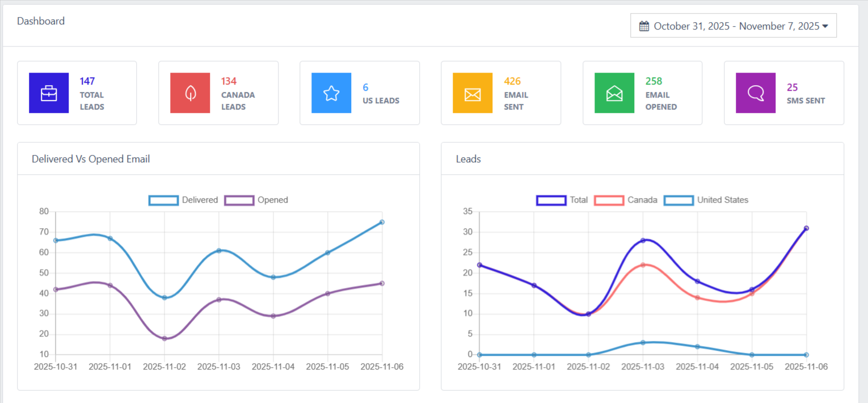Click the data point at 2025-11-03 on the Total line
868x403 pixels.
642,240
